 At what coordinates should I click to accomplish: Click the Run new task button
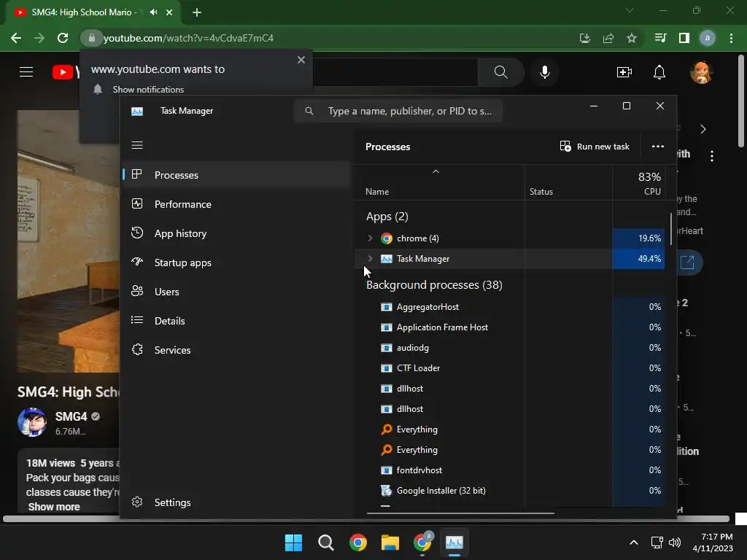tap(595, 146)
